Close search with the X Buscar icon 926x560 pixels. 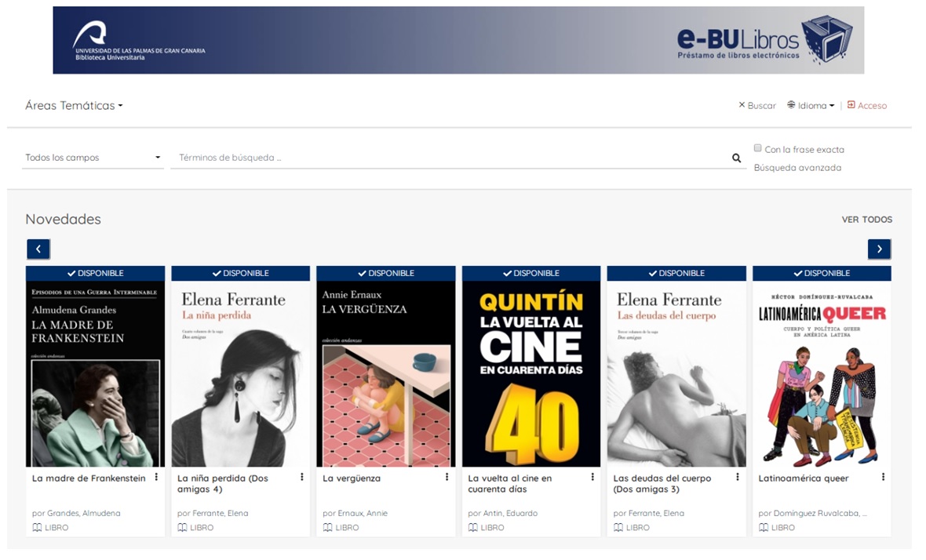click(x=742, y=105)
